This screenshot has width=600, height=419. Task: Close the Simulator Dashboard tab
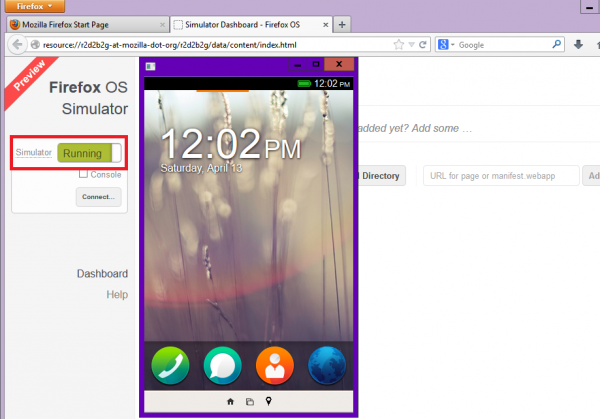pyautogui.click(x=325, y=25)
